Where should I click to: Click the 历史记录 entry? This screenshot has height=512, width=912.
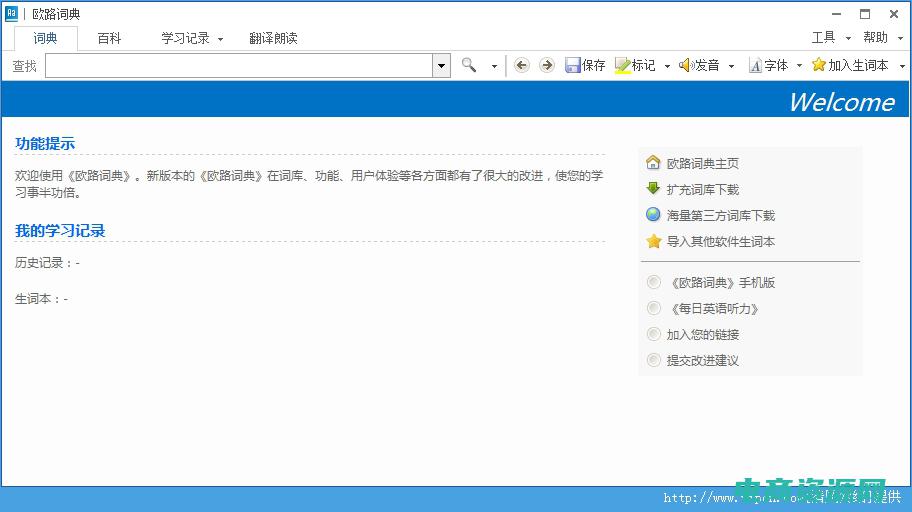[47, 263]
